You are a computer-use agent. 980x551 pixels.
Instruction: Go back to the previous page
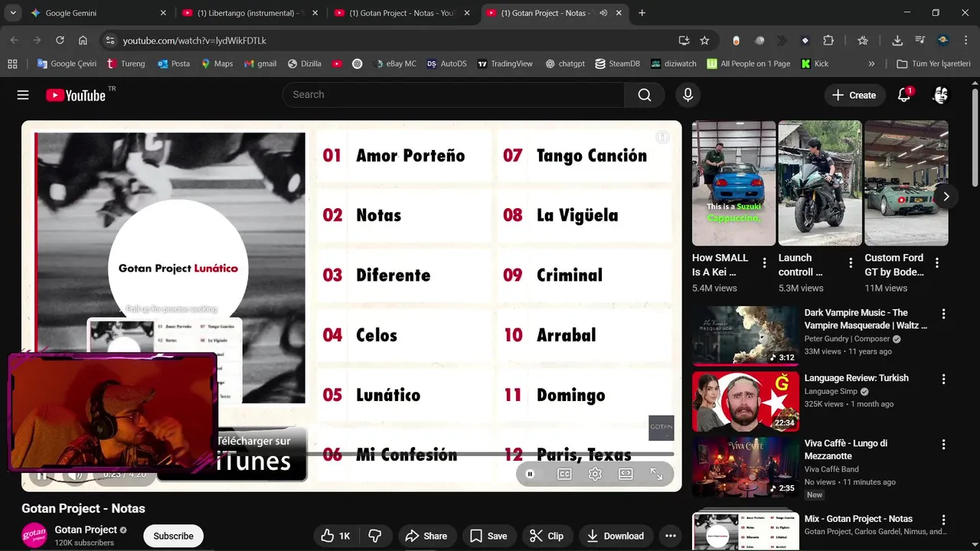coord(14,41)
